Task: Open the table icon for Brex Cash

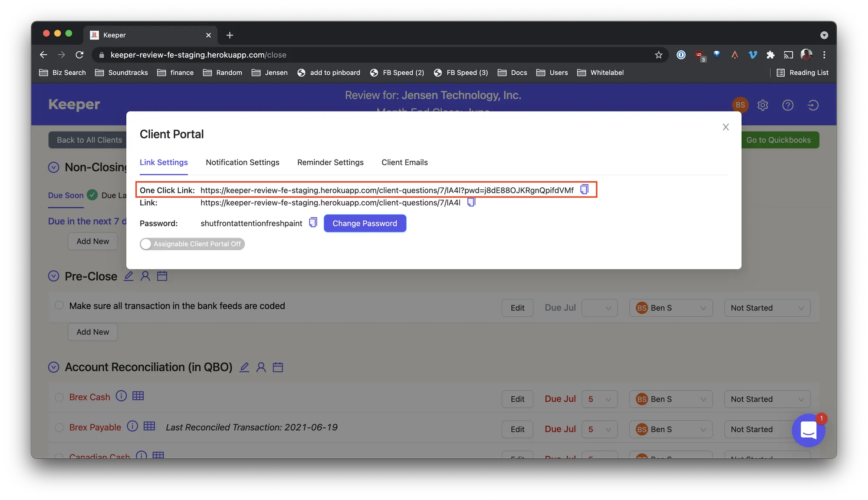Action: pos(138,396)
